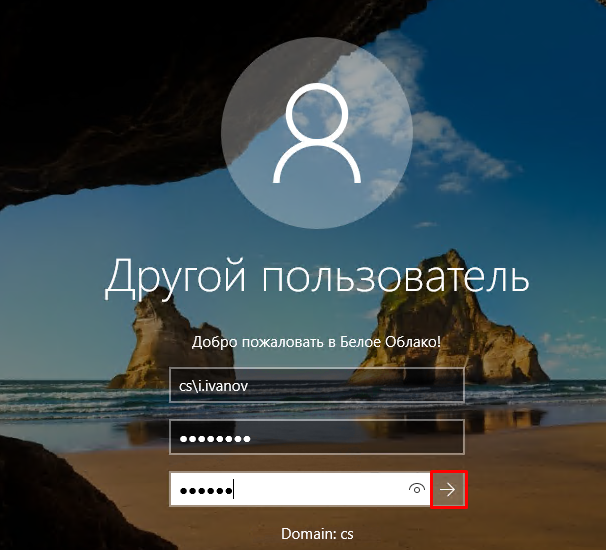Click the "Другой пользователь" heading
The width and height of the screenshot is (606, 550).
[x=317, y=276]
